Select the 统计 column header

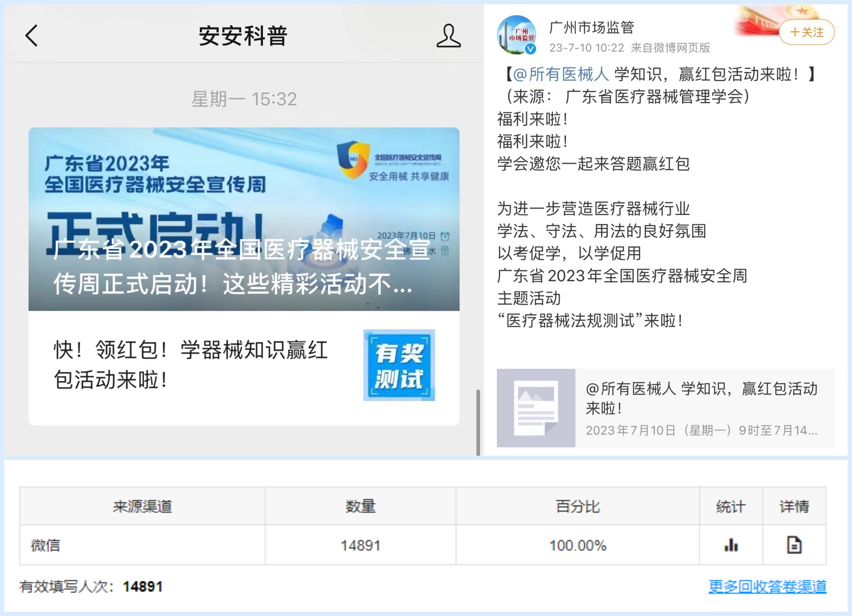pos(731,506)
